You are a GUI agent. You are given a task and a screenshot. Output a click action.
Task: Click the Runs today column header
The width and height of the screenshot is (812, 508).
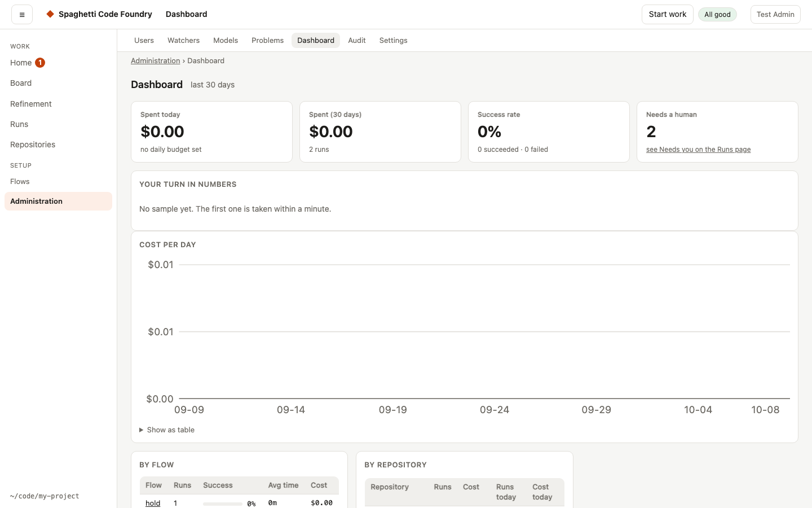point(506,492)
